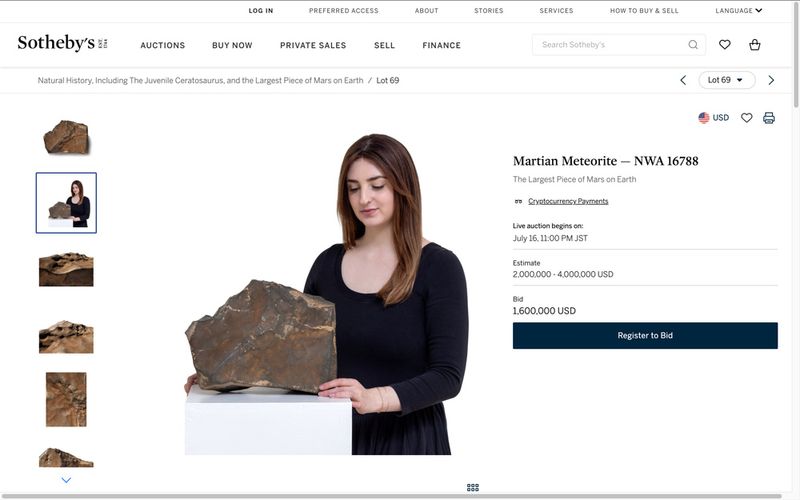Image resolution: width=800 pixels, height=500 pixels.
Task: Go to previous lot arrow
Action: [683, 80]
